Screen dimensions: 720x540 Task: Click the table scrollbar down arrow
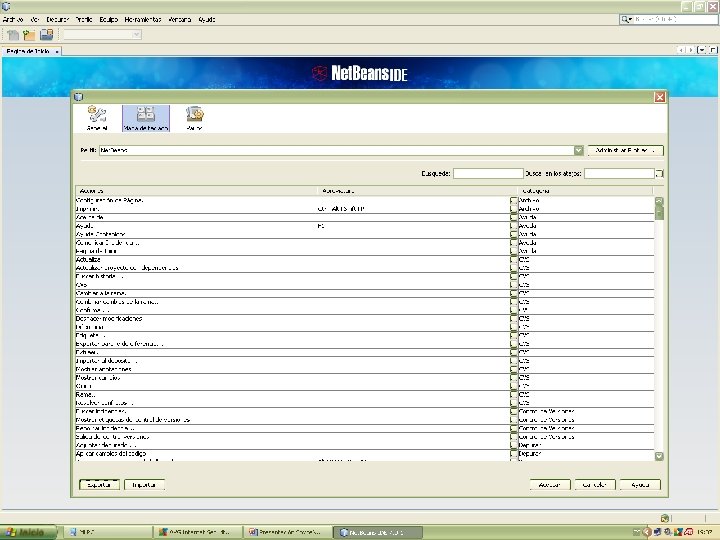pos(659,456)
